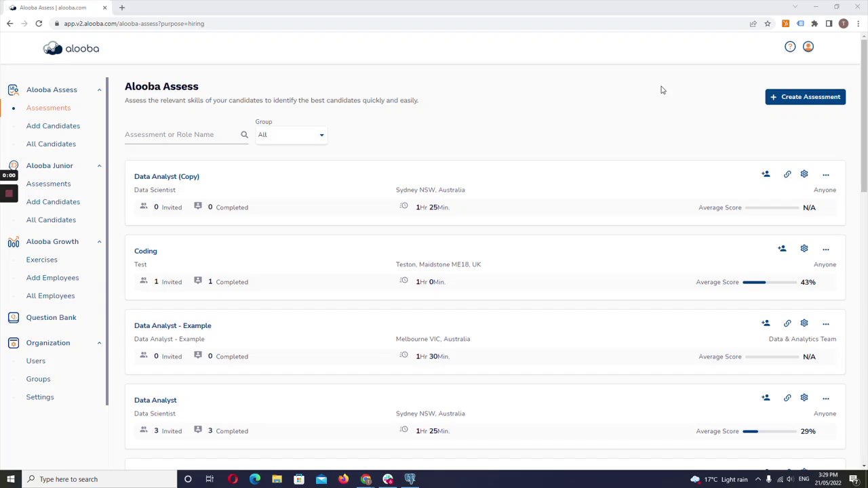Copy link for Data Analyst - Example

coord(787,323)
